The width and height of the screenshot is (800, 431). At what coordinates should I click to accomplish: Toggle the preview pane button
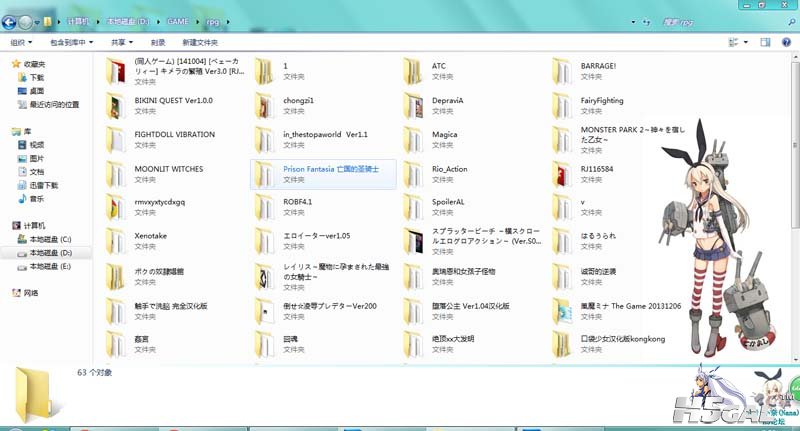tap(765, 42)
